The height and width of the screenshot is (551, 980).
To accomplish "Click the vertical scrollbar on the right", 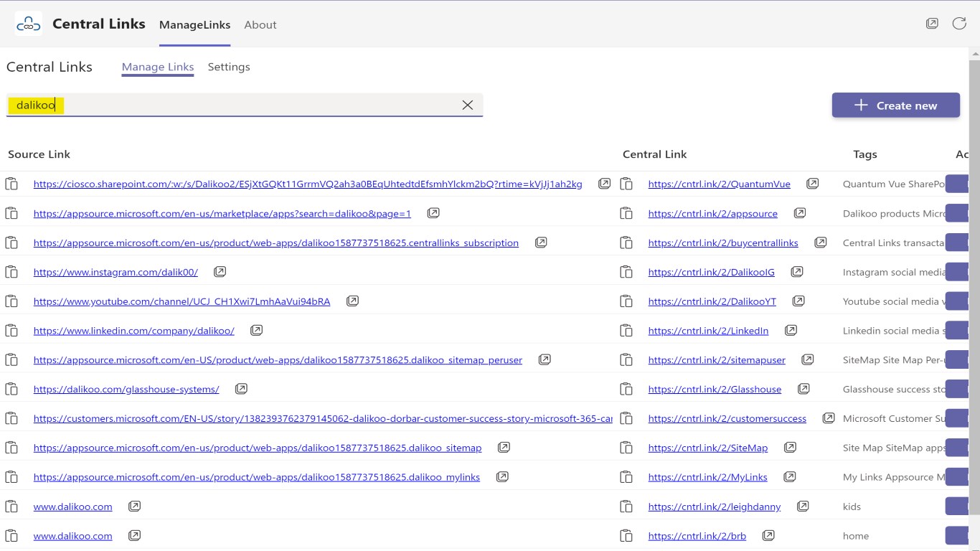I will point(974,287).
